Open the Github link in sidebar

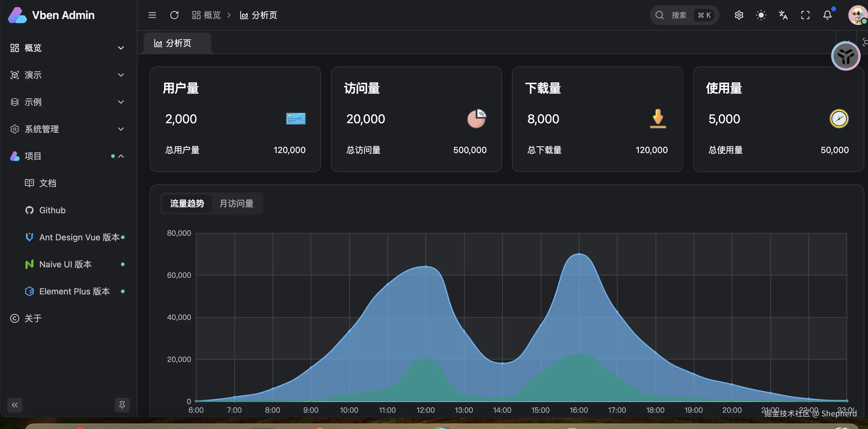52,210
